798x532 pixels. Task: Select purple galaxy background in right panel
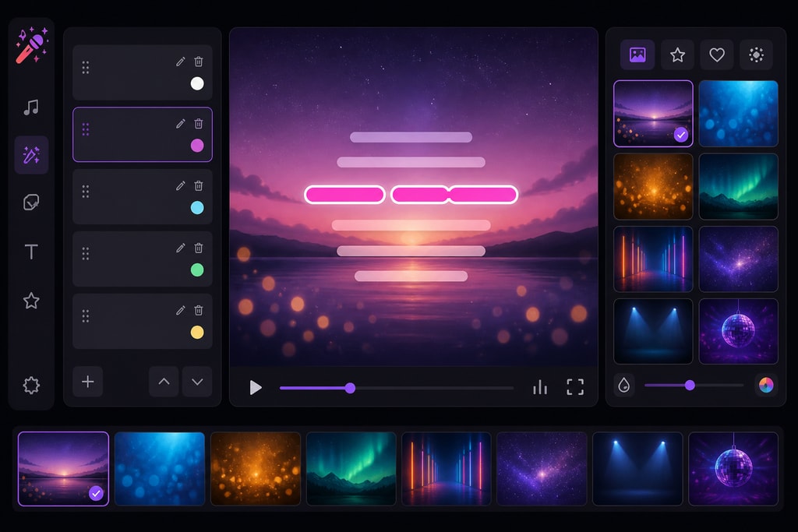coord(739,259)
